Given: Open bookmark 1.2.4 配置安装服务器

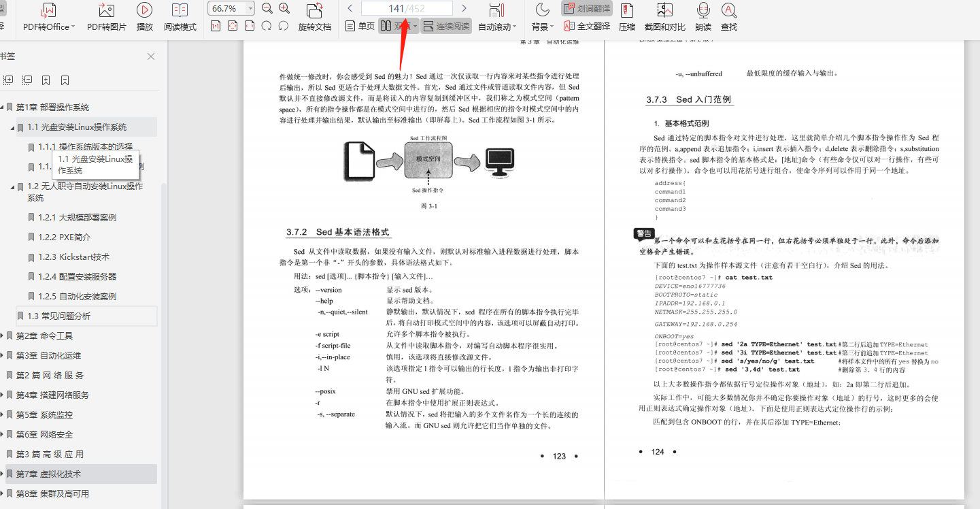Looking at the screenshot, I should (x=77, y=277).
